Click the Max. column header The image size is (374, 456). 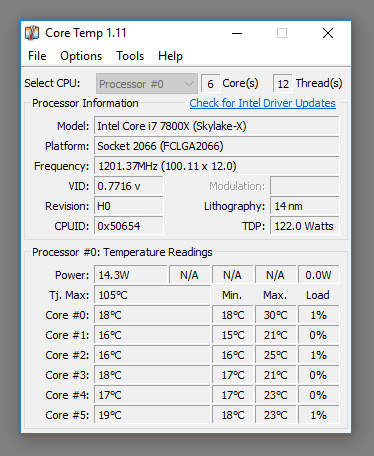click(x=275, y=295)
